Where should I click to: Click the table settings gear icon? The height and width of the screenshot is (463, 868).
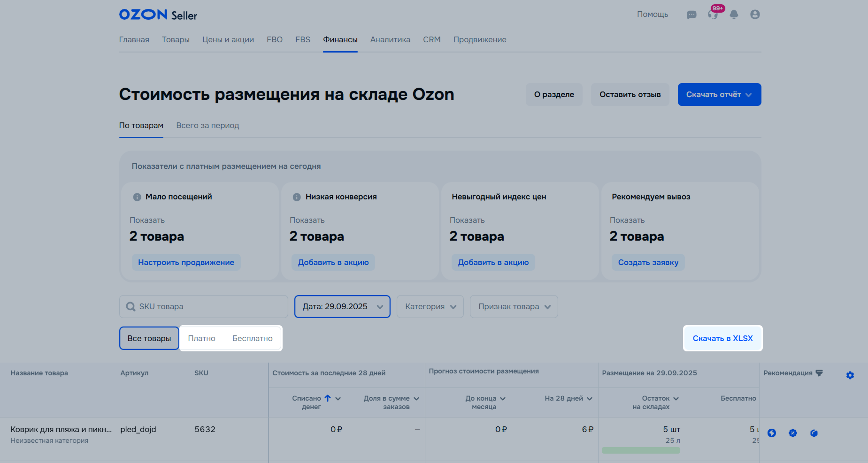(x=850, y=375)
